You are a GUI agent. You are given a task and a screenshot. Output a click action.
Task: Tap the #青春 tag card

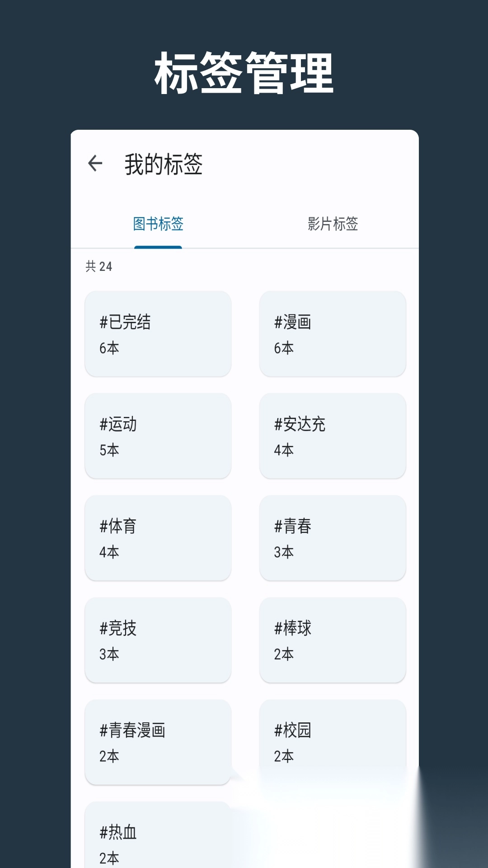tap(332, 538)
